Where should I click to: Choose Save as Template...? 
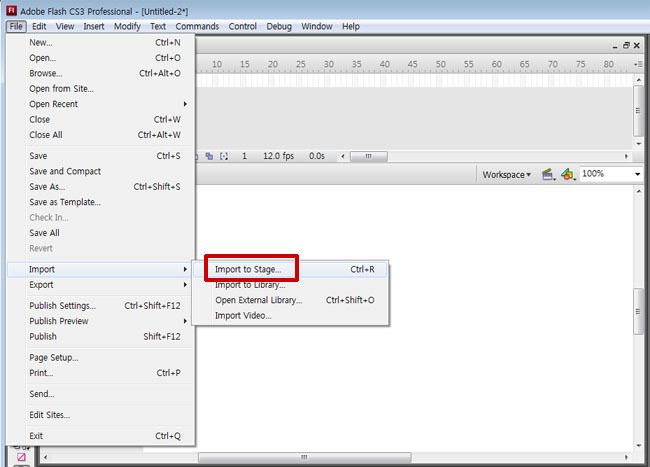[x=101, y=202]
